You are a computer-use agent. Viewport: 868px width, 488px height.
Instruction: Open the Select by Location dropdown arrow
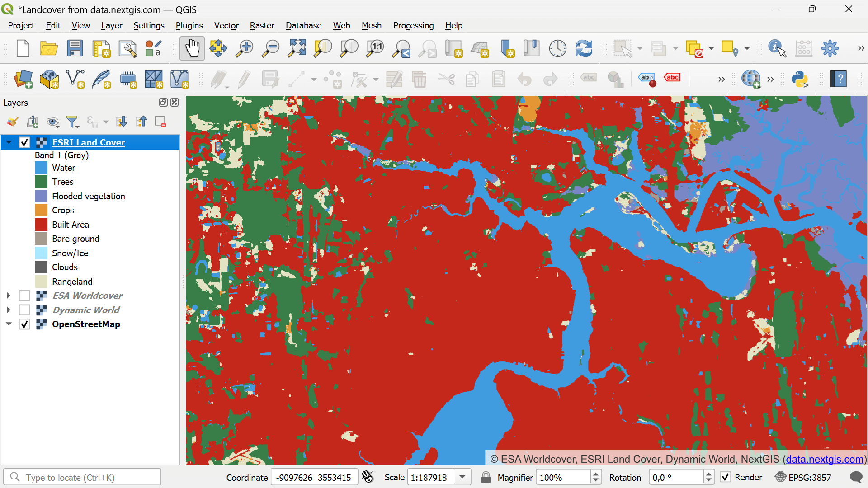(747, 48)
